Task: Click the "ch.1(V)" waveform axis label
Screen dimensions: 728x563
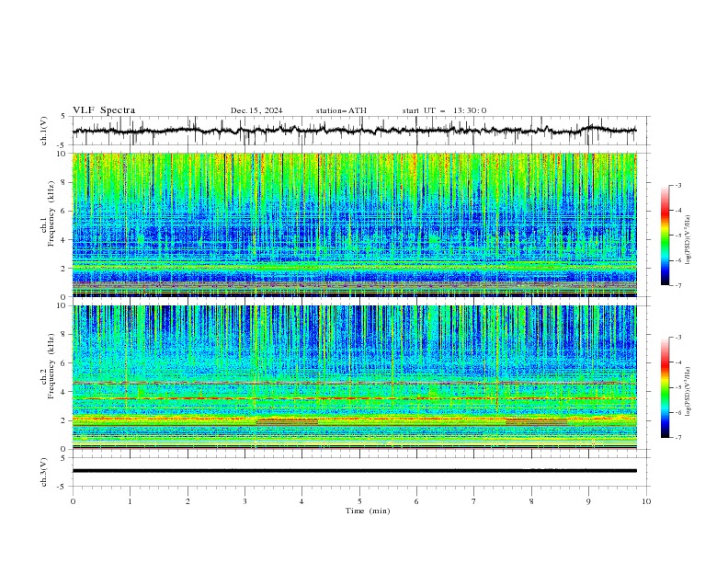Action: 44,131
